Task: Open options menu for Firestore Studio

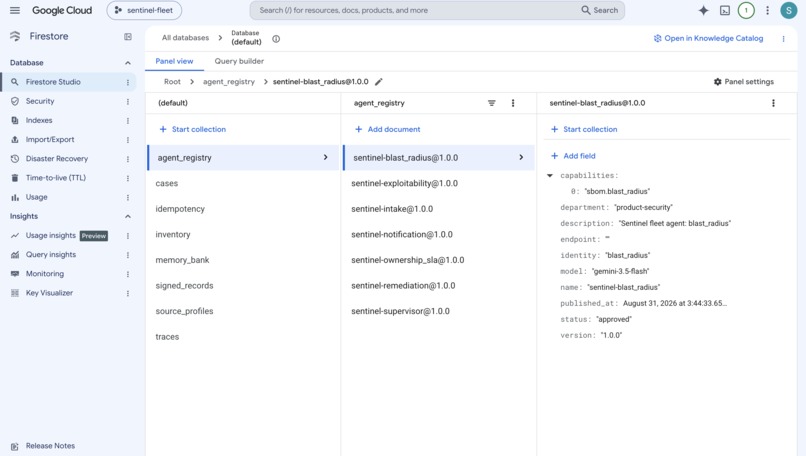Action: pyautogui.click(x=128, y=82)
